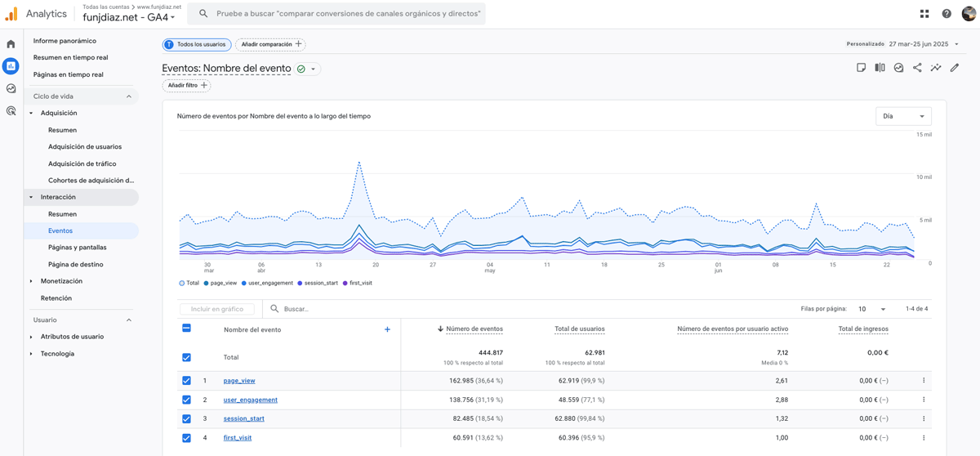Open row menu for first_visit

[924, 438]
